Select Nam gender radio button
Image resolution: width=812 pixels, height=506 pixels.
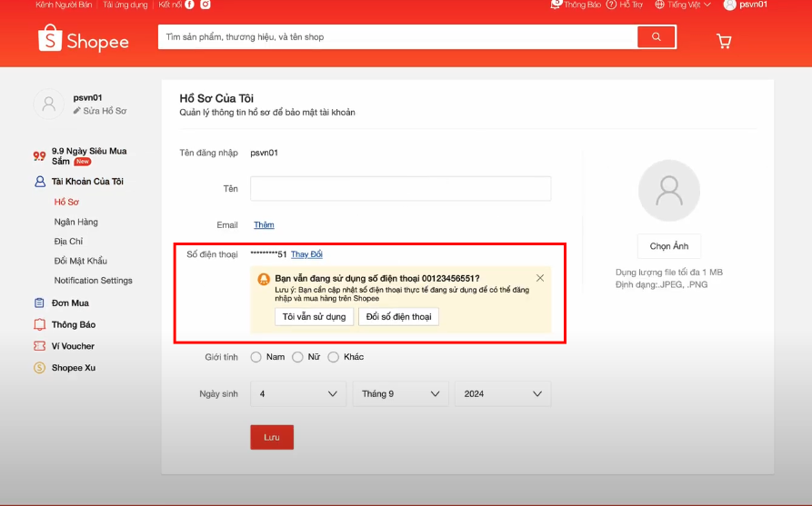coord(256,357)
